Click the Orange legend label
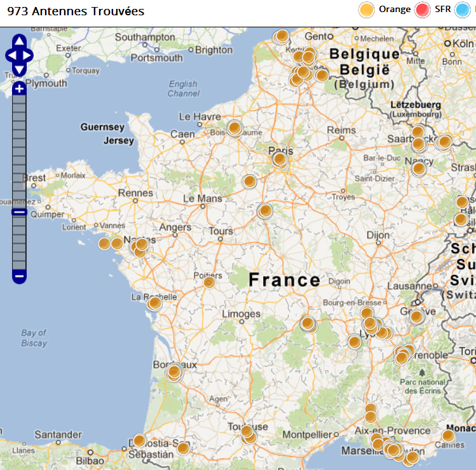This screenshot has width=476, height=470. coord(395,10)
